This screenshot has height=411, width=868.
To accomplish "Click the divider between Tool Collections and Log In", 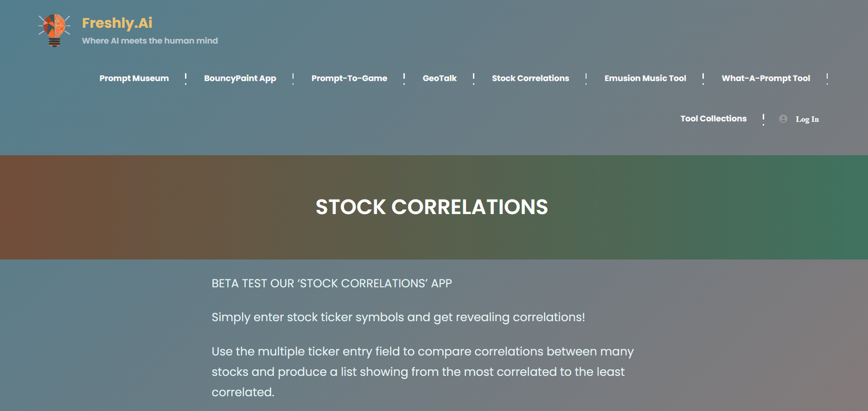I will (x=763, y=119).
